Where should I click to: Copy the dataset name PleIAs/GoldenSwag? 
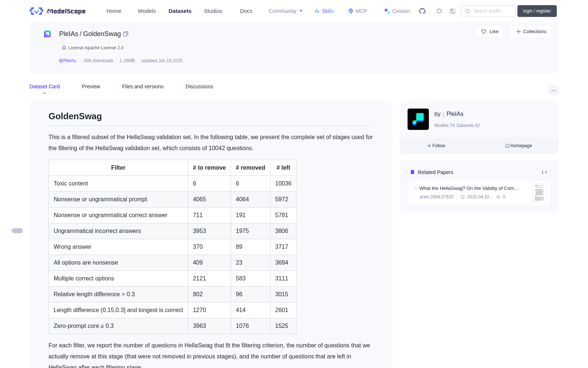point(126,34)
